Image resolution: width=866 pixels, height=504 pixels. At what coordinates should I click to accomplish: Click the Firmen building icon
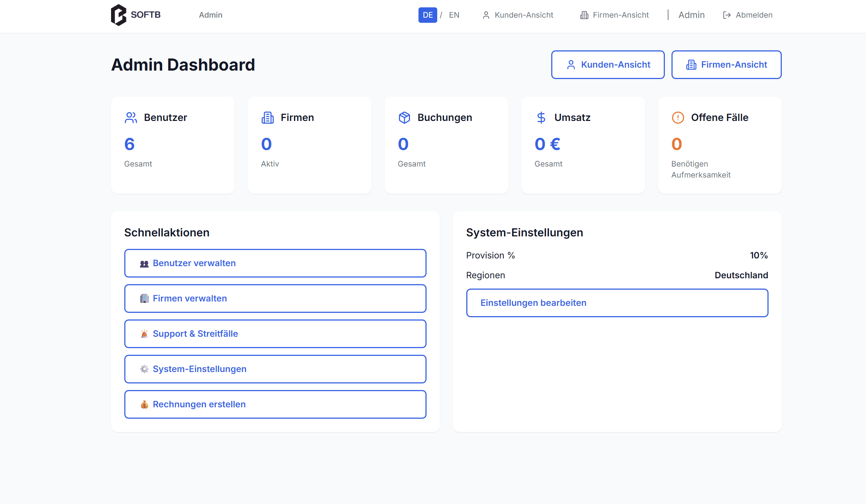(268, 118)
